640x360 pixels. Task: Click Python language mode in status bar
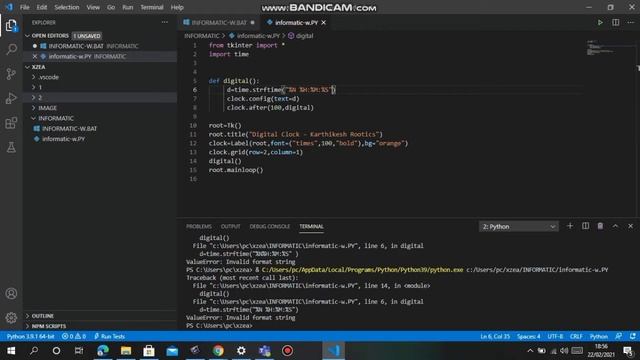pos(599,336)
